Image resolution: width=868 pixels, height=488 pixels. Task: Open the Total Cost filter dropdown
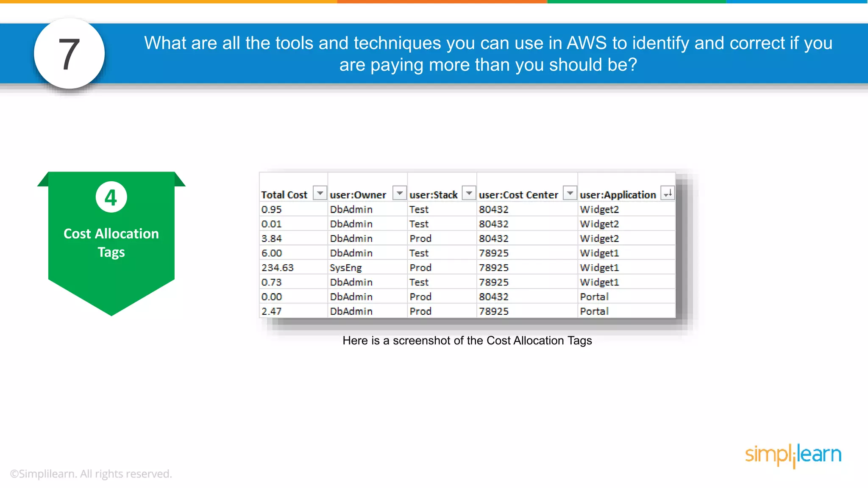(x=320, y=193)
